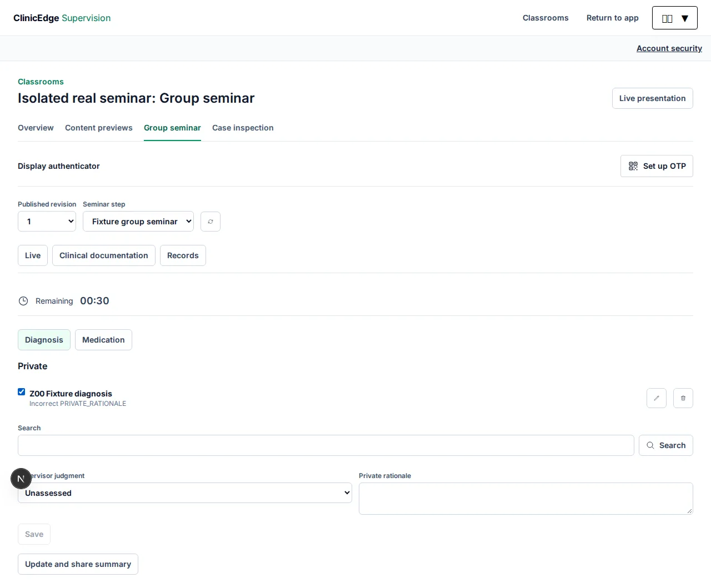Click into the Private rationale text area
The height and width of the screenshot is (588, 711).
(x=526, y=499)
